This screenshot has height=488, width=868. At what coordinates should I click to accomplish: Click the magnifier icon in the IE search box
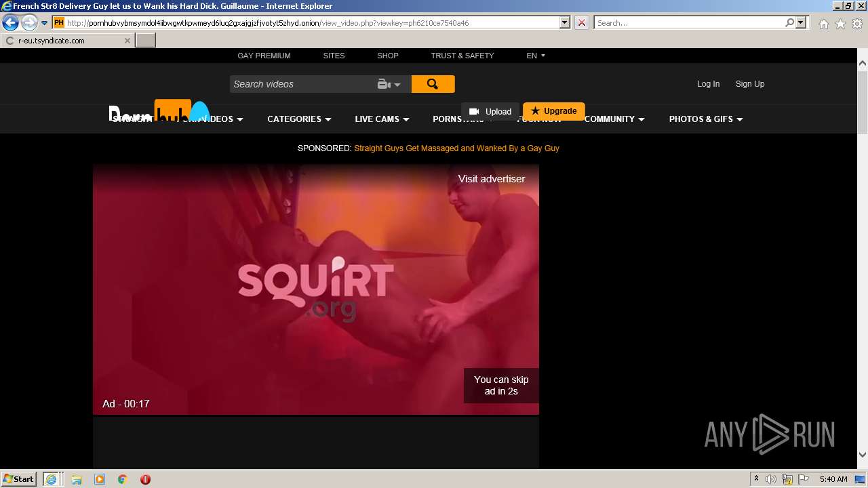790,23
